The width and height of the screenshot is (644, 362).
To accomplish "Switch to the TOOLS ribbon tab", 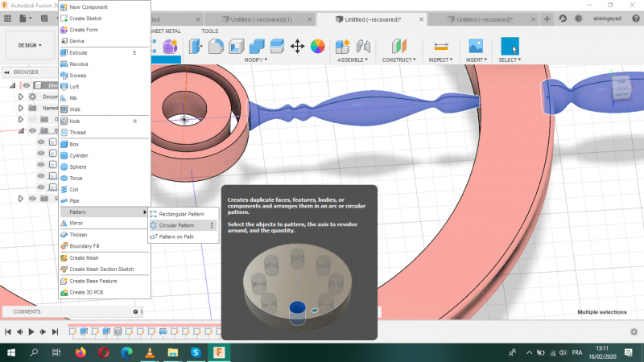I will tap(209, 31).
